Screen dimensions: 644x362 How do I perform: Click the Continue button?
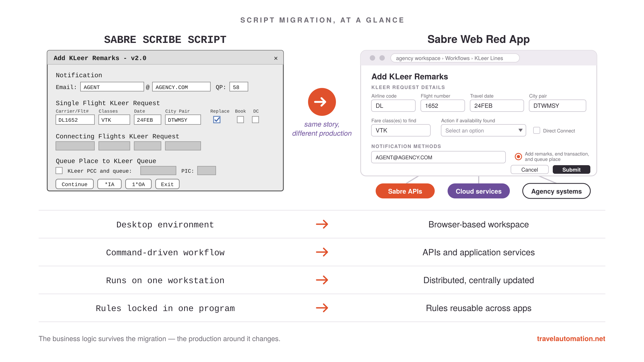75,184
